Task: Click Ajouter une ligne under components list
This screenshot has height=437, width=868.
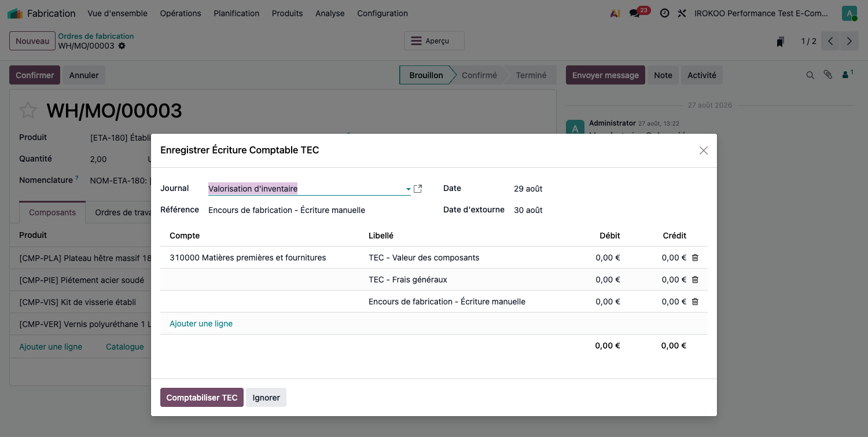Action: click(x=50, y=347)
